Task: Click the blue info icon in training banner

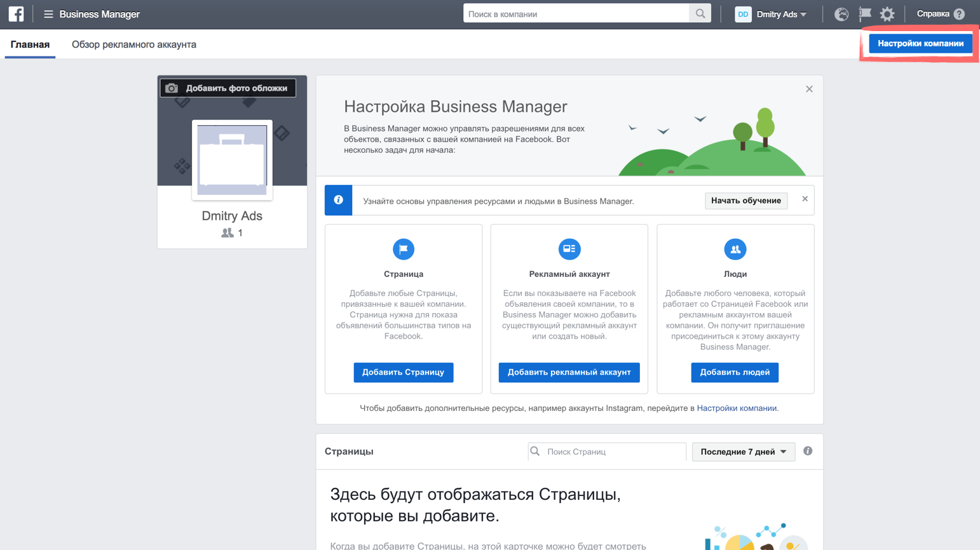Action: [x=339, y=200]
